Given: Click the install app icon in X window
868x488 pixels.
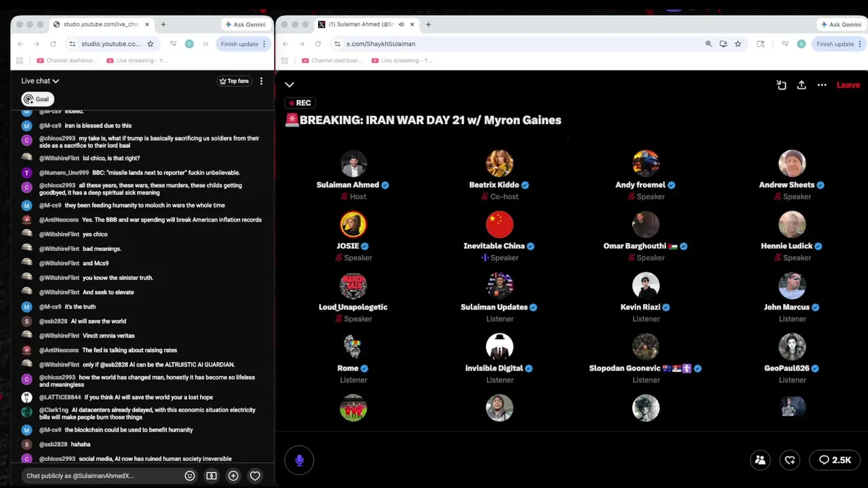Looking at the screenshot, I should (724, 44).
